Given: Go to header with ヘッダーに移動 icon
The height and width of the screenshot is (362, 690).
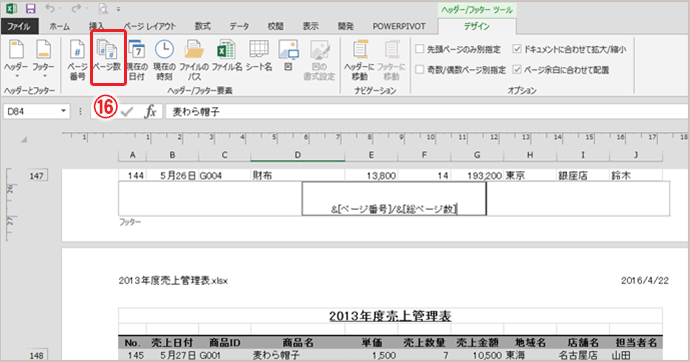Looking at the screenshot, I should (360, 60).
